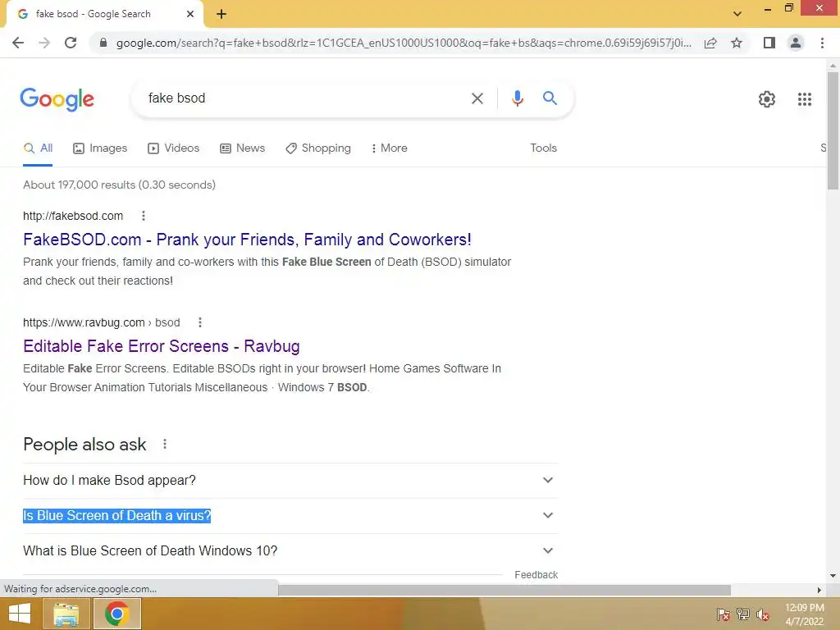Bookmark this page with the star icon
Viewport: 840px width, 630px height.
point(737,43)
